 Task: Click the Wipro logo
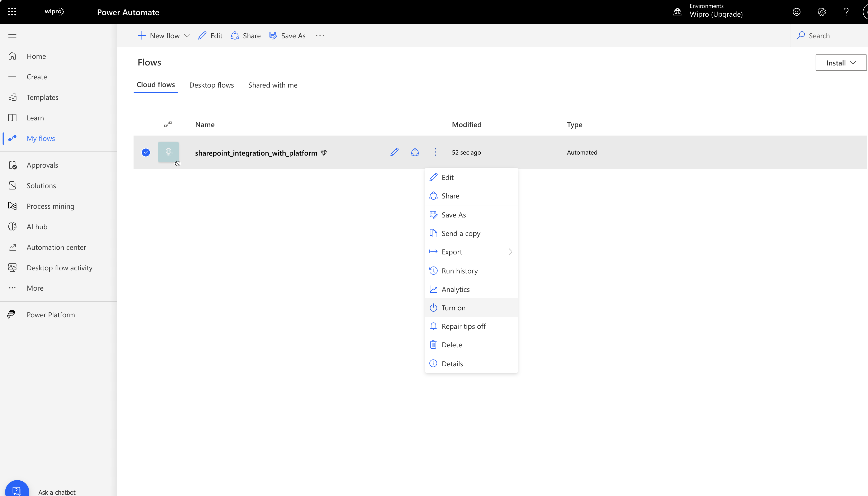[54, 12]
